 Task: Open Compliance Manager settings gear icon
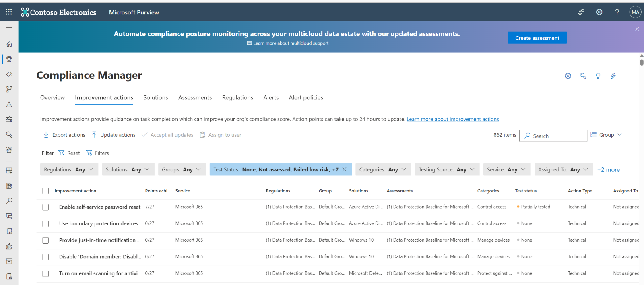568,76
